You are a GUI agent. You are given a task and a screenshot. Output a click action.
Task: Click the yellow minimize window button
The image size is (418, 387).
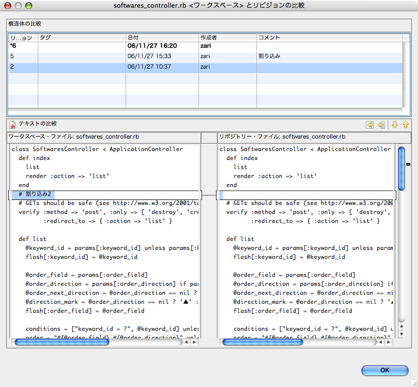18,5
